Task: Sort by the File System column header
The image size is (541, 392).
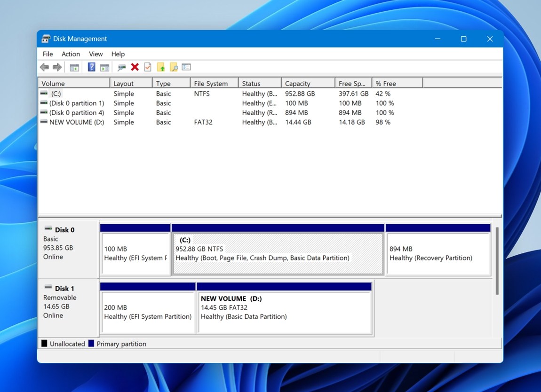Action: tap(214, 84)
